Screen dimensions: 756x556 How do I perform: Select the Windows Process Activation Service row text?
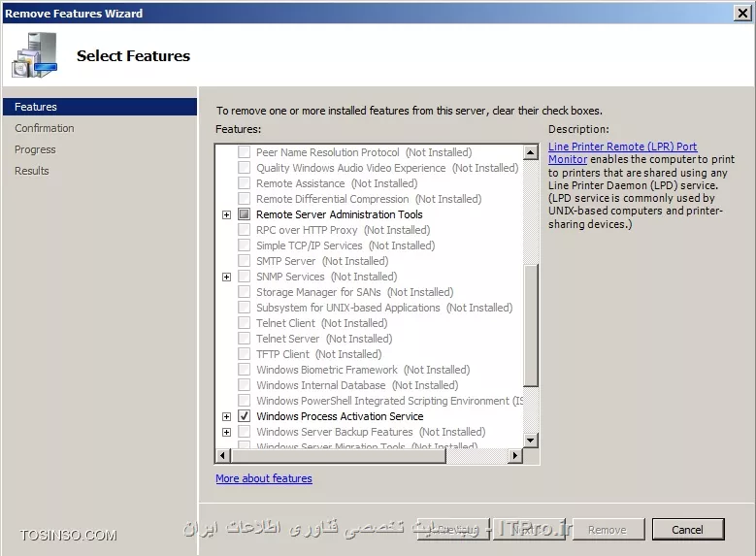340,415
